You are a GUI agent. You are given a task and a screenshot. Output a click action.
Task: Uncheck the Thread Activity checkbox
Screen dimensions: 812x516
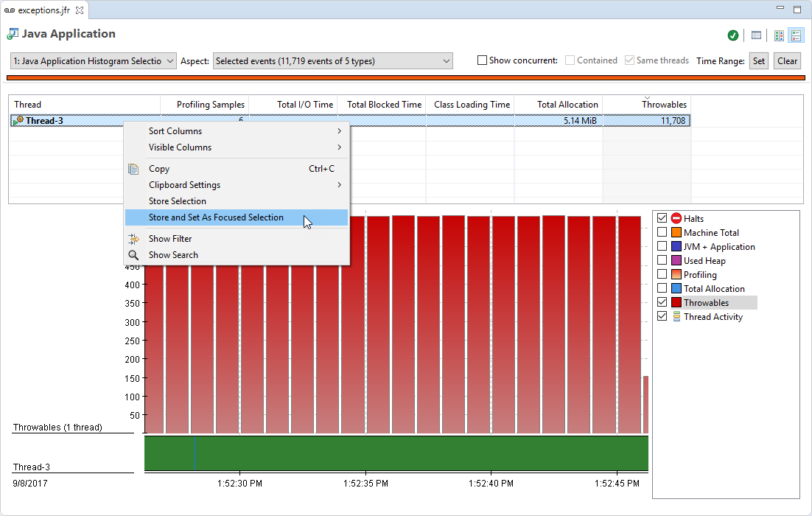[662, 315]
